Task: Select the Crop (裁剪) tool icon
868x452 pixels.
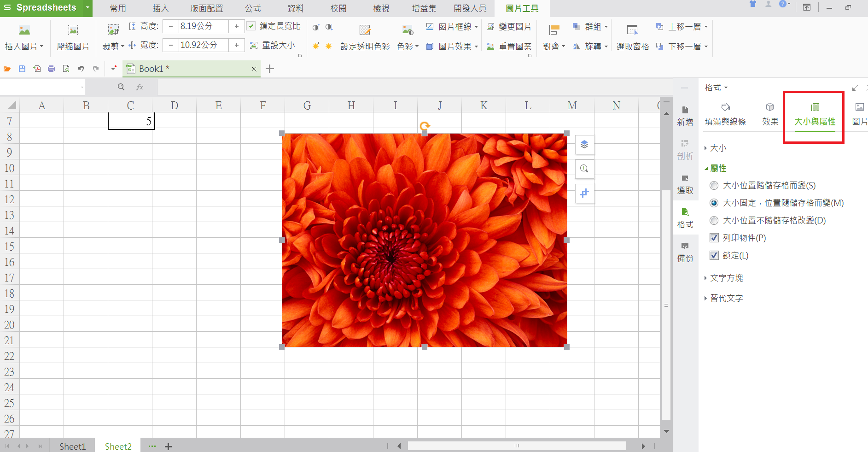Action: click(x=113, y=31)
